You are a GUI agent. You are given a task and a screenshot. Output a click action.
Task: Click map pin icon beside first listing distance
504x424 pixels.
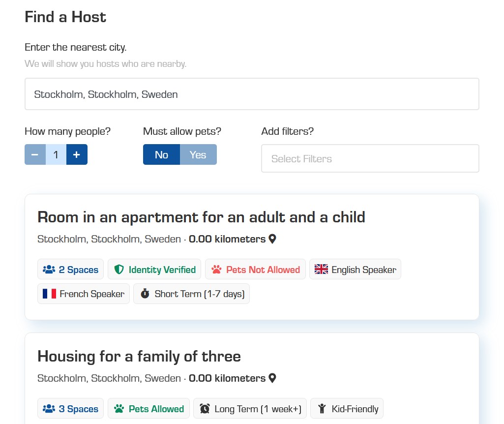[x=272, y=240]
